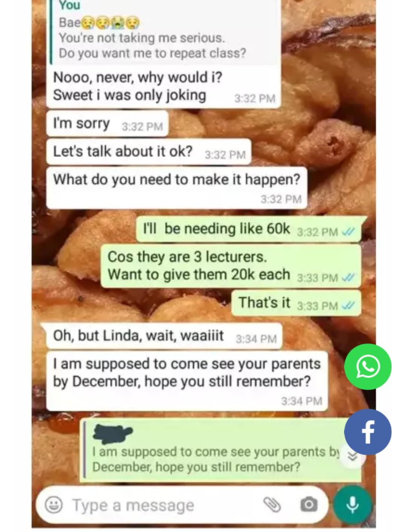Image resolution: width=407 pixels, height=532 pixels.
Task: Select the "see your parents by December" received message
Action: pos(187,381)
